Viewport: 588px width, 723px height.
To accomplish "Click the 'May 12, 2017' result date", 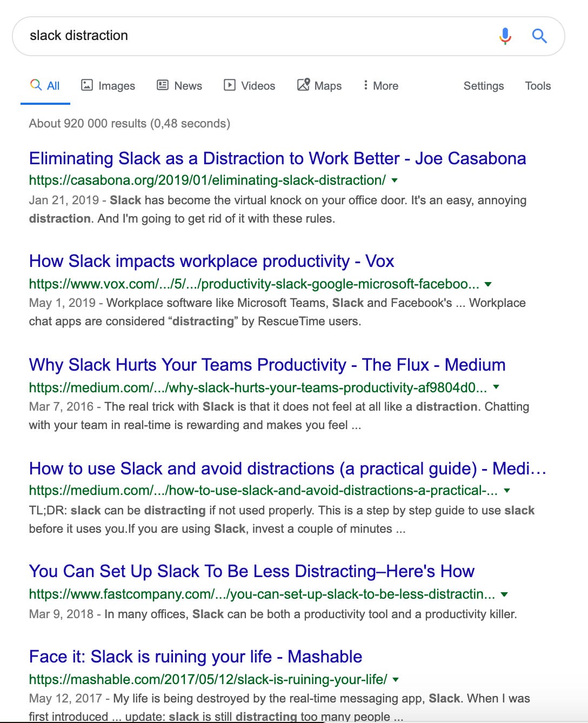I will click(65, 699).
